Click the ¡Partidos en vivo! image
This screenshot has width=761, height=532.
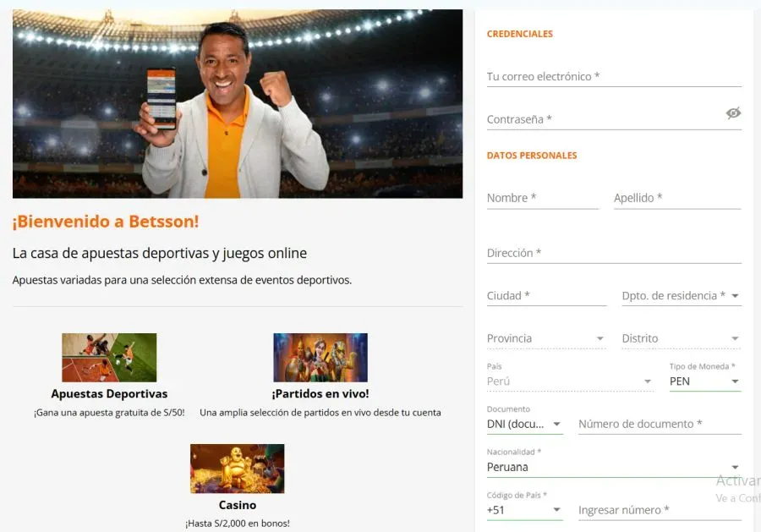[x=320, y=357]
